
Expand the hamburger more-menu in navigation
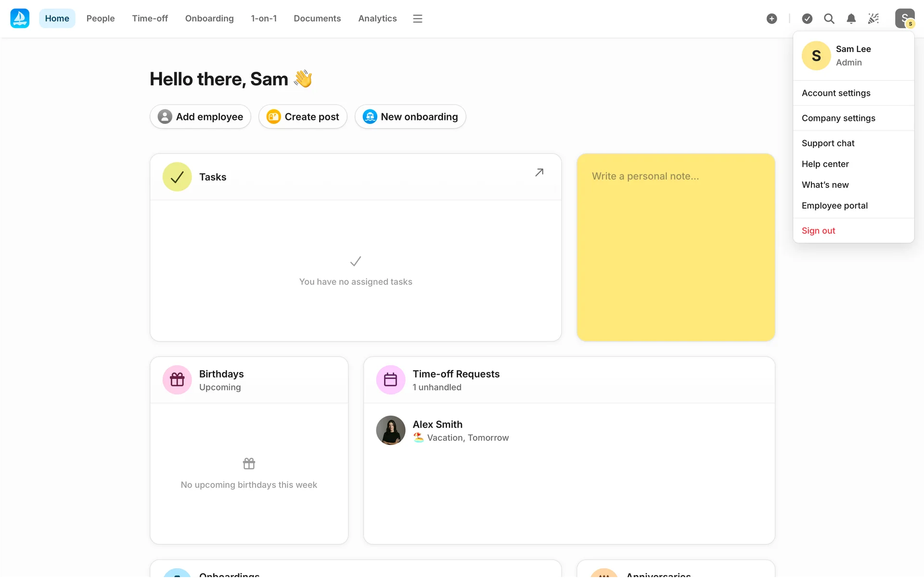417,18
